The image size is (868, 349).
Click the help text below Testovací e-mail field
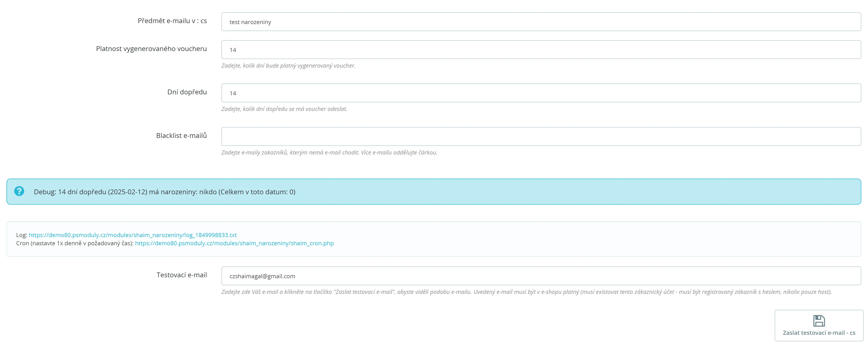526,292
